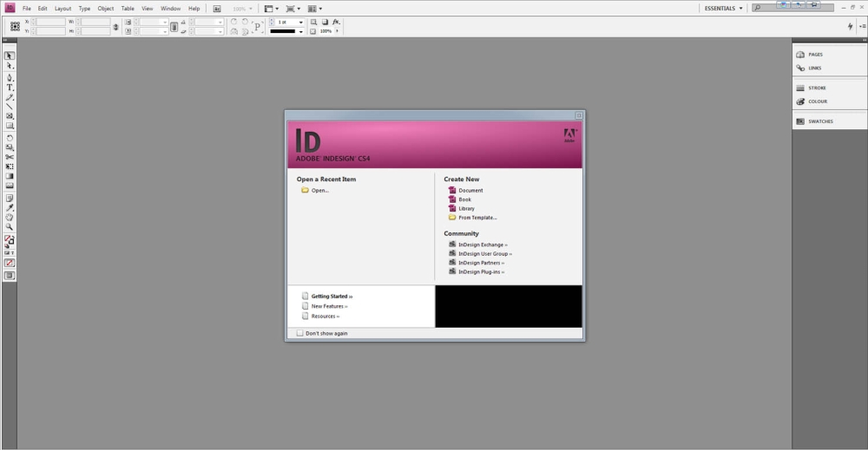Image resolution: width=868 pixels, height=450 pixels.
Task: Open the ESSENTIALS workspace switcher
Action: 724,9
